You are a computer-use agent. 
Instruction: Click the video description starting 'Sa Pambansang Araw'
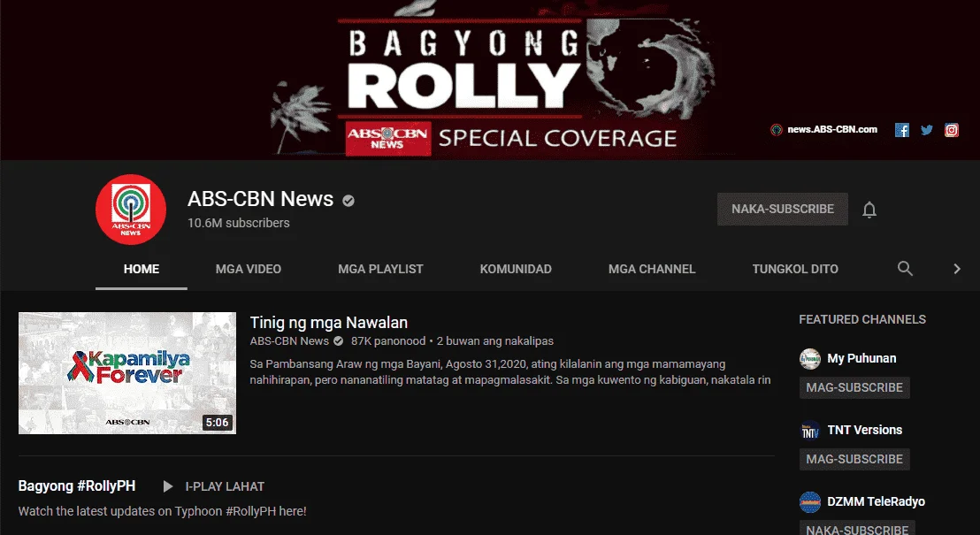(x=510, y=372)
